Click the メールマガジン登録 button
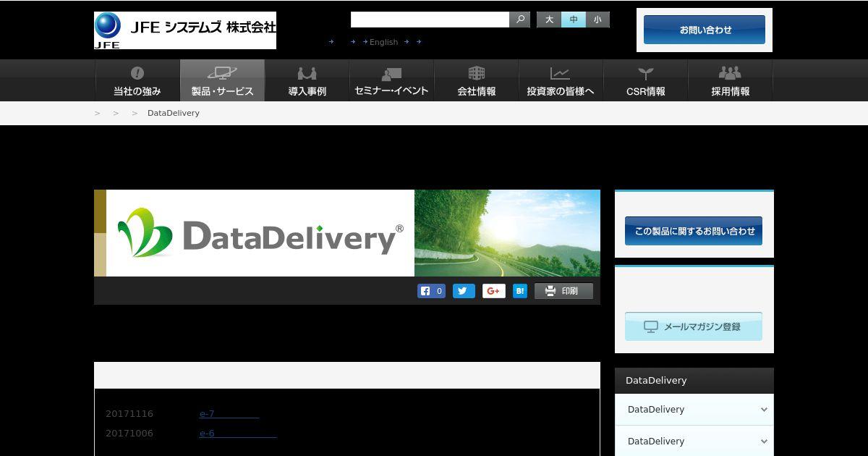 pos(694,326)
